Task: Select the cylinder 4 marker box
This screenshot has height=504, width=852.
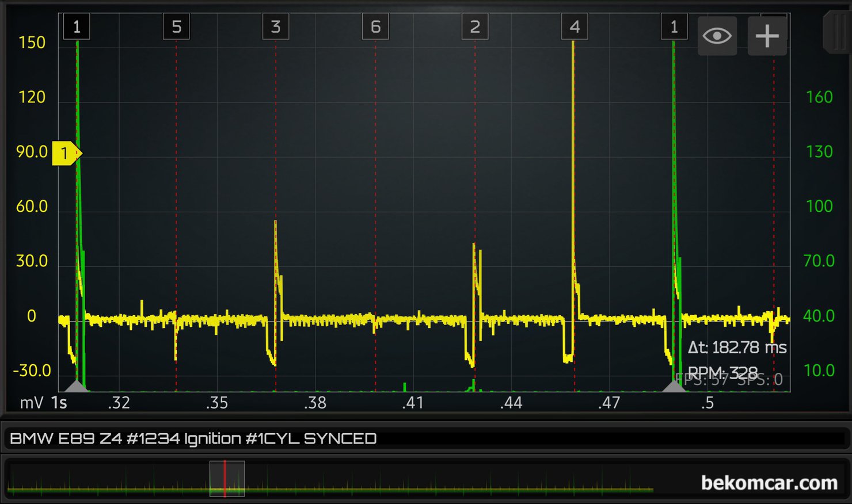Action: coord(575,27)
